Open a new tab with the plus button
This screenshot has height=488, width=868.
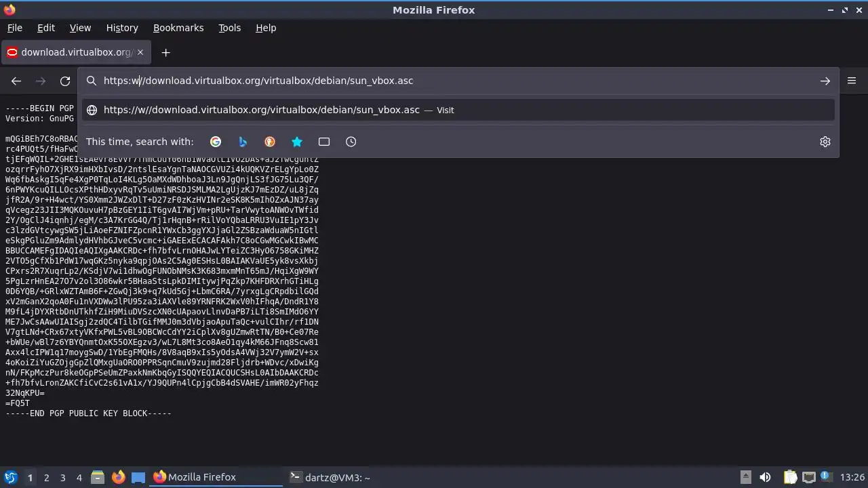165,52
